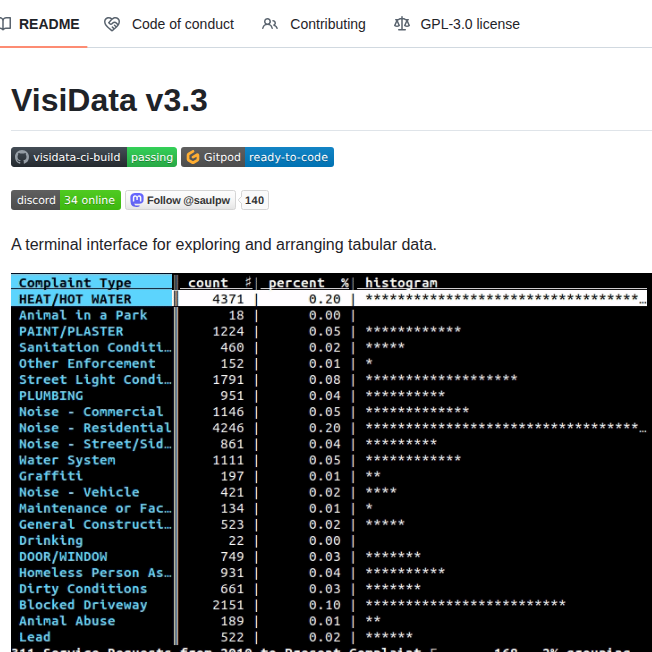Select the PLUMBING row
Image resolution: width=652 pixels, height=652 pixels.
coord(329,395)
